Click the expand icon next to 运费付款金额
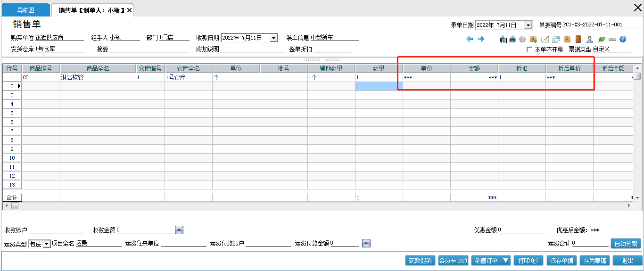The width and height of the screenshot is (644, 271). pyautogui.click(x=366, y=243)
